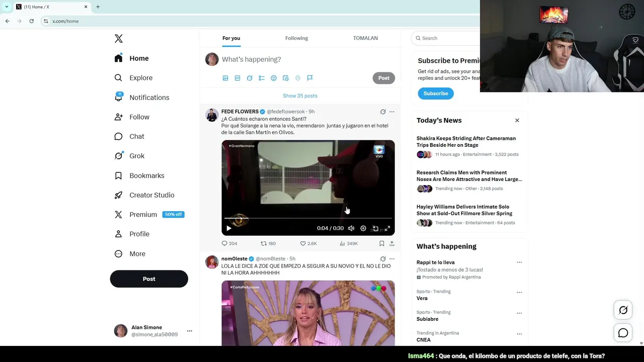Open Hayley Williams Fillmore news story
The width and height of the screenshot is (644, 362).
[469, 215]
